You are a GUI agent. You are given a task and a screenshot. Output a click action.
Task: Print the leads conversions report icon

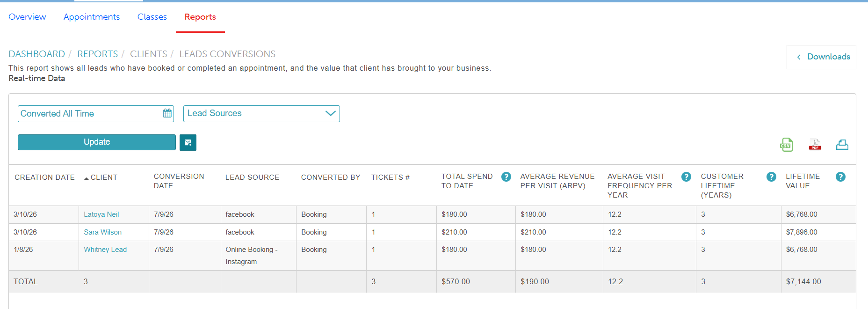(842, 145)
